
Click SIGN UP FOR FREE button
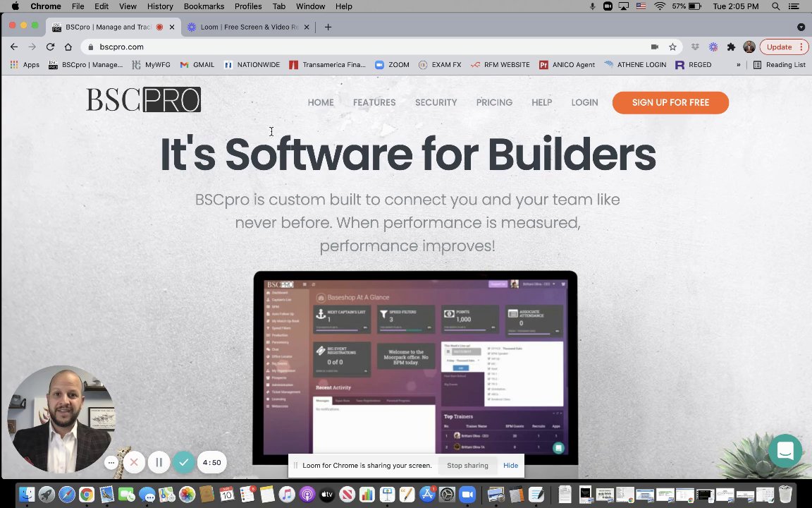click(x=670, y=102)
